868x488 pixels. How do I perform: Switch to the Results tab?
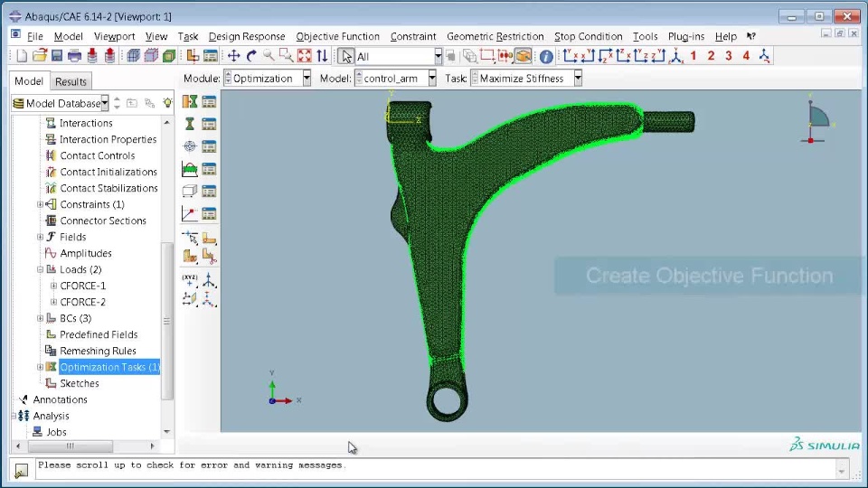71,82
